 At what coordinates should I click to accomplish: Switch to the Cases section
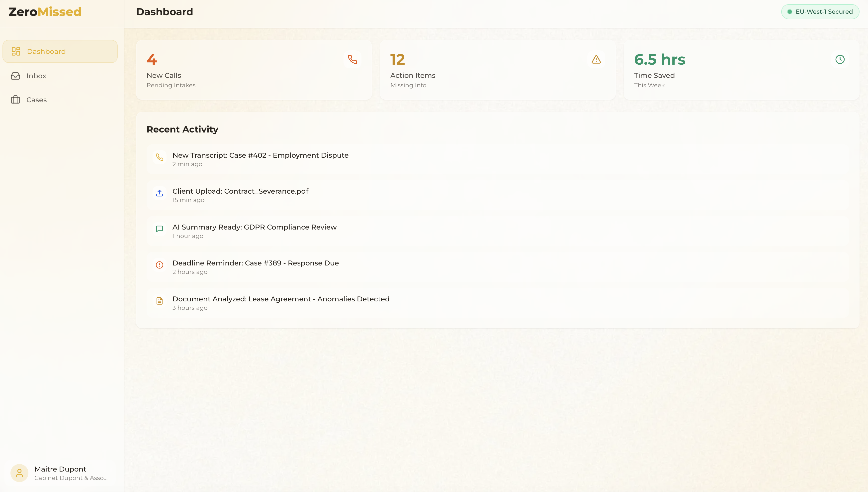(x=36, y=100)
